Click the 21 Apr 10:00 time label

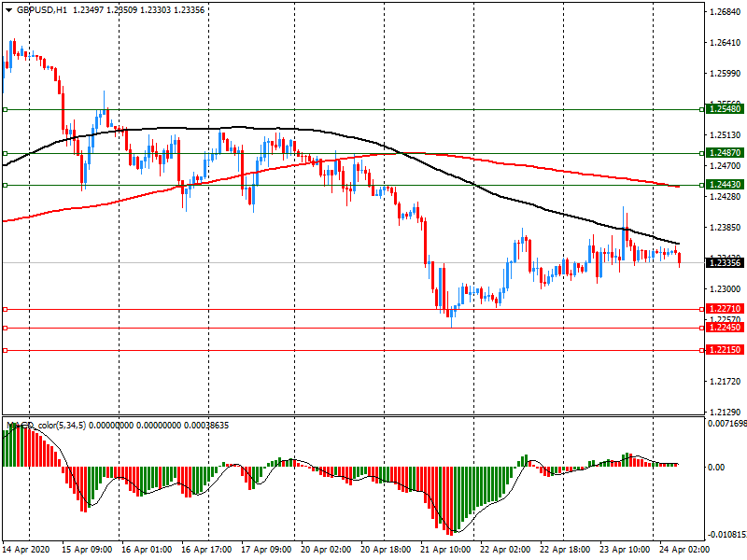coord(446,550)
